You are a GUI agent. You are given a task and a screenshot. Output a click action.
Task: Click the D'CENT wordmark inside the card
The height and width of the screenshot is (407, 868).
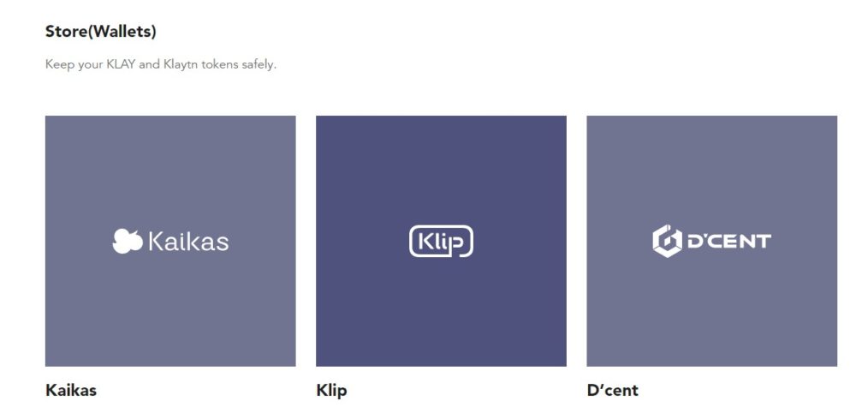tap(728, 242)
